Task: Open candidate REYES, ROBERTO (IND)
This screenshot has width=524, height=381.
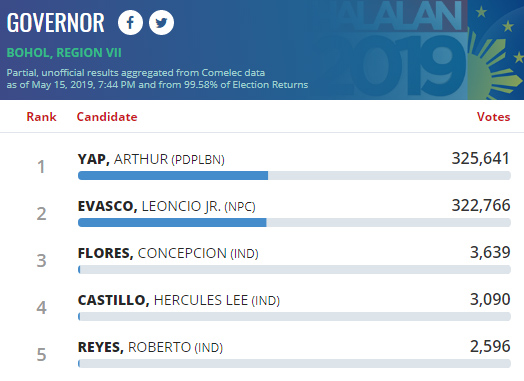Action: tap(150, 347)
